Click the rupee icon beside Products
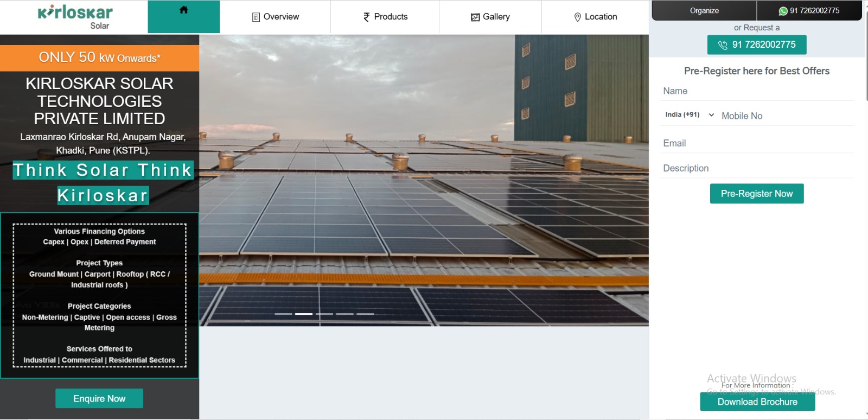This screenshot has width=868, height=420. click(x=367, y=17)
